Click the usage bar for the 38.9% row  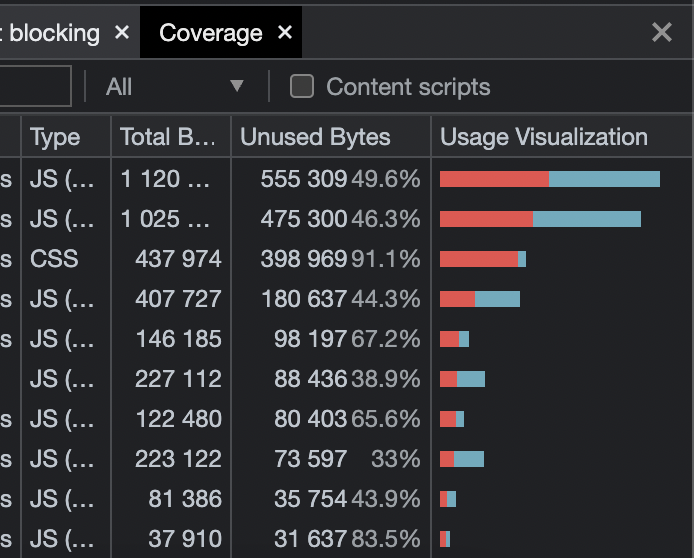463,379
